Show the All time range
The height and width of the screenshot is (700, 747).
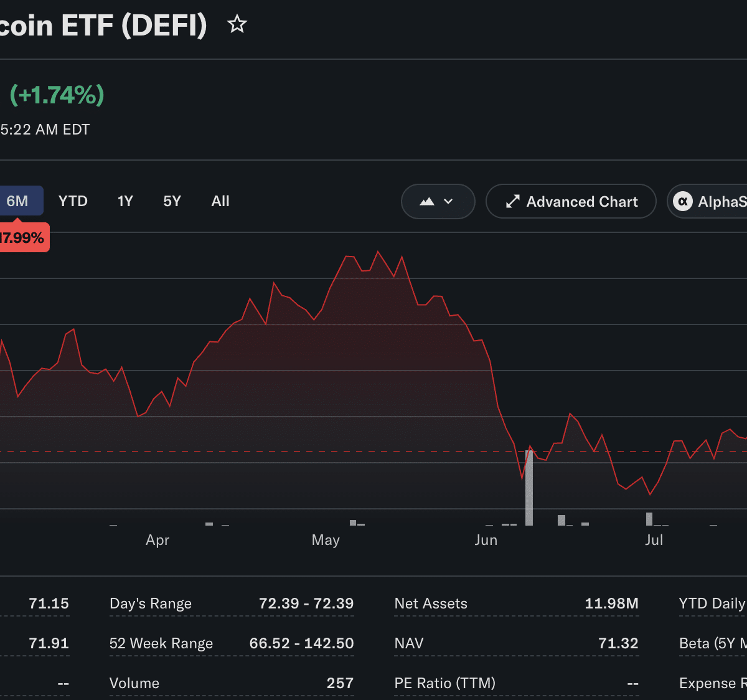tap(220, 201)
